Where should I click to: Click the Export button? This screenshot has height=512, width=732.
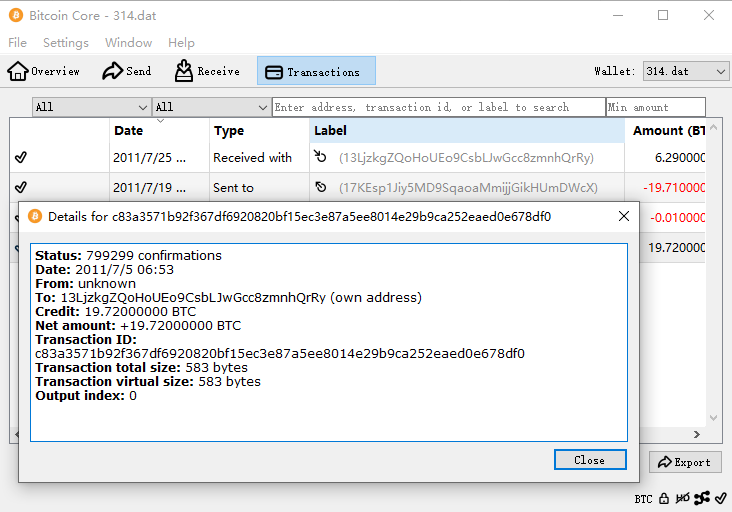click(685, 462)
